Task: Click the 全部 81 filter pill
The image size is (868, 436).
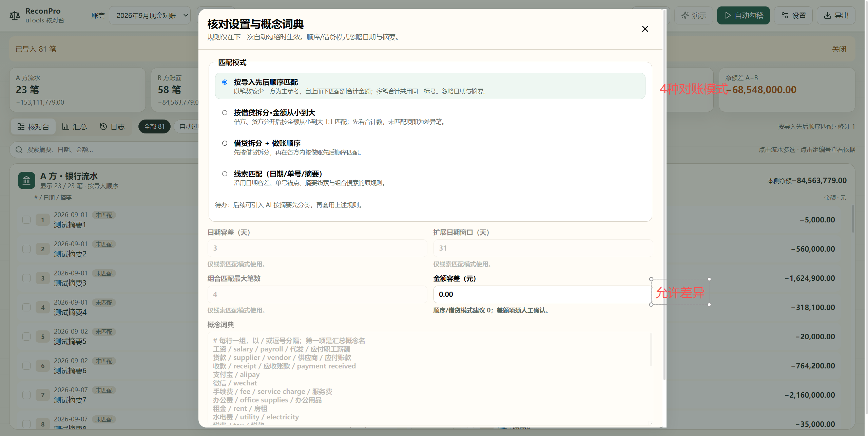Action: [x=154, y=127]
